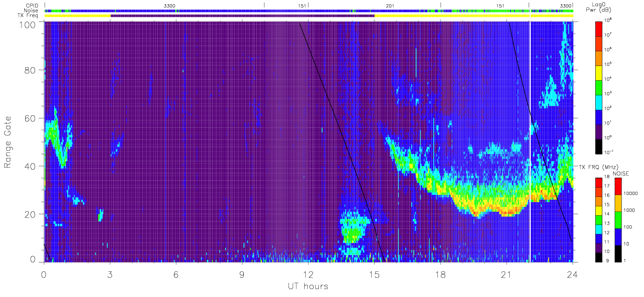This screenshot has height=297, width=644.
Task: Click the yellow segment of Lag0 Pwr colorbar
Action: point(599,72)
